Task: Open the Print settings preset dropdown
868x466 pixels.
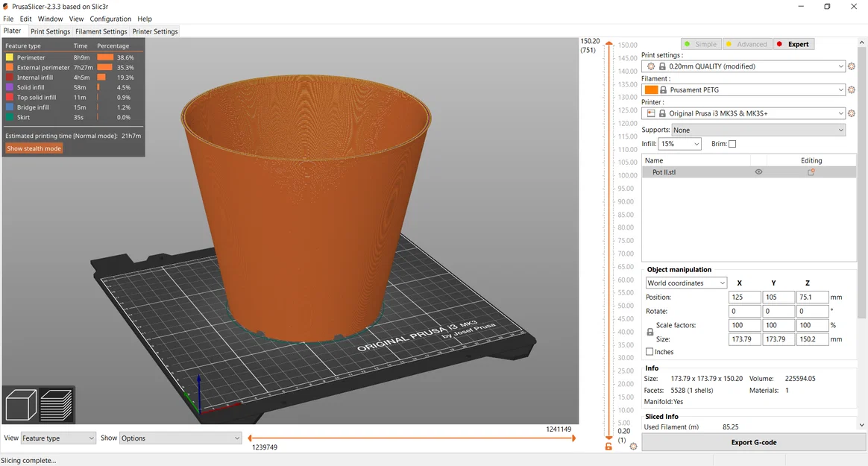Action: [743, 66]
